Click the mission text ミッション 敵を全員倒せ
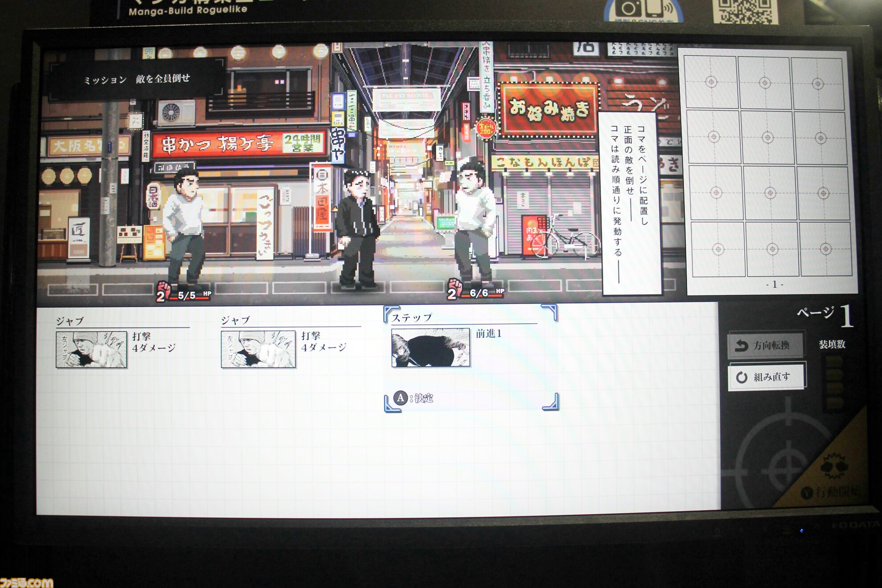The image size is (882, 588). 137,79
